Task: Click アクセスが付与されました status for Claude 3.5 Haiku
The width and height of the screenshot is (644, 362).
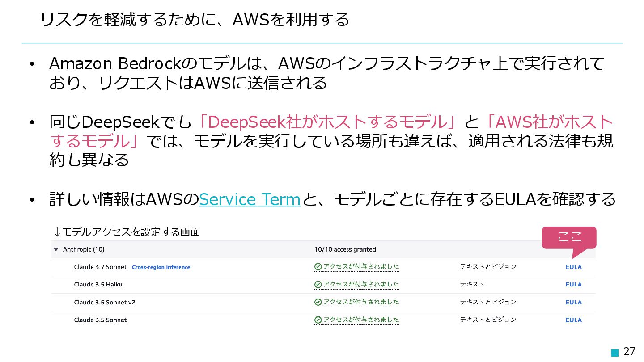Action: pyautogui.click(x=361, y=285)
